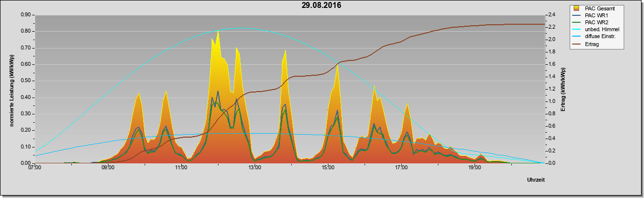Click the 09:00 time axis label
644x198 pixels.
pyautogui.click(x=108, y=168)
